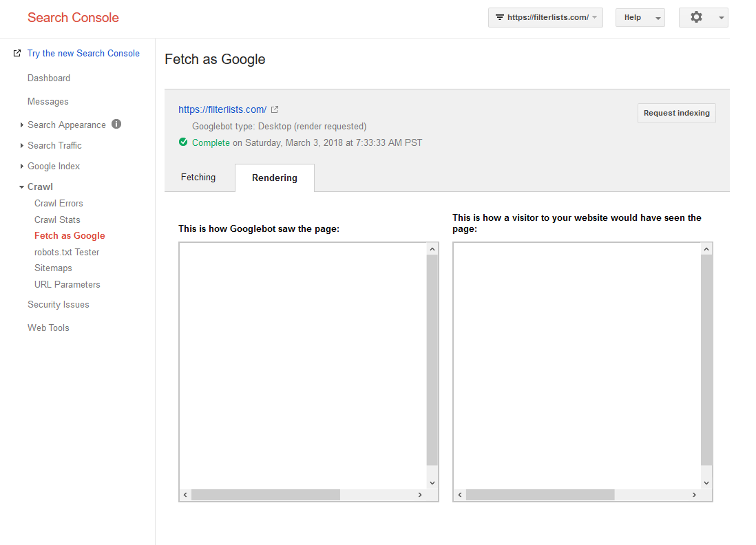The height and width of the screenshot is (545, 756).
Task: Click the Googlebot view horizontal scrollbar thumb
Action: pos(266,495)
